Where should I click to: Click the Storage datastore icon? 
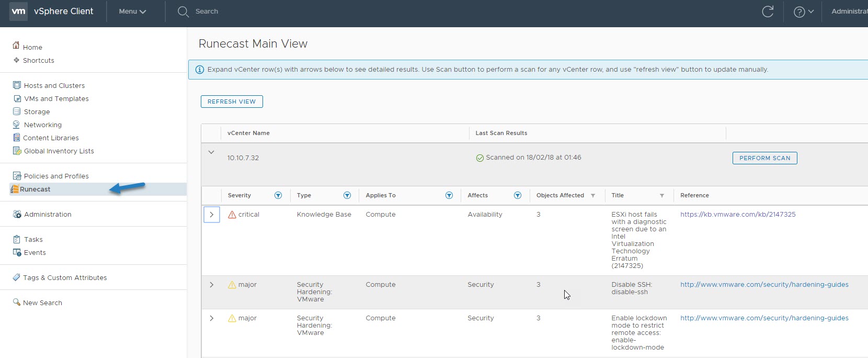click(x=17, y=111)
